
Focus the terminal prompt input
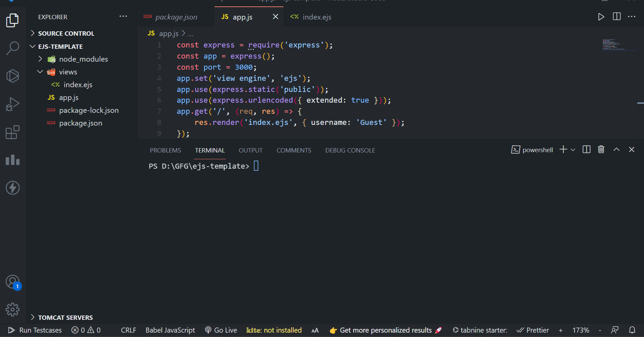point(256,166)
